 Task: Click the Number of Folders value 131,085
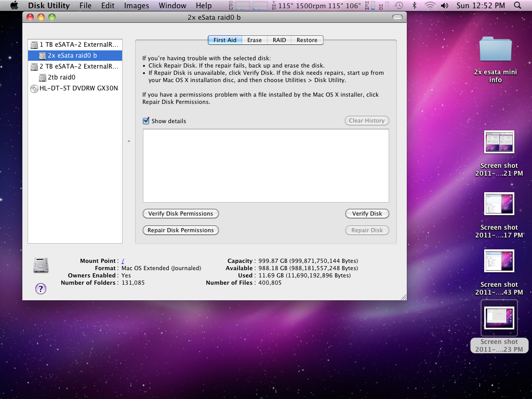pyautogui.click(x=133, y=283)
